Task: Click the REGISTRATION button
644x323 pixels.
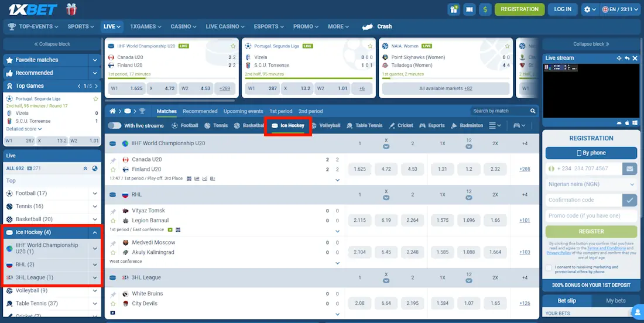Action: tap(519, 9)
